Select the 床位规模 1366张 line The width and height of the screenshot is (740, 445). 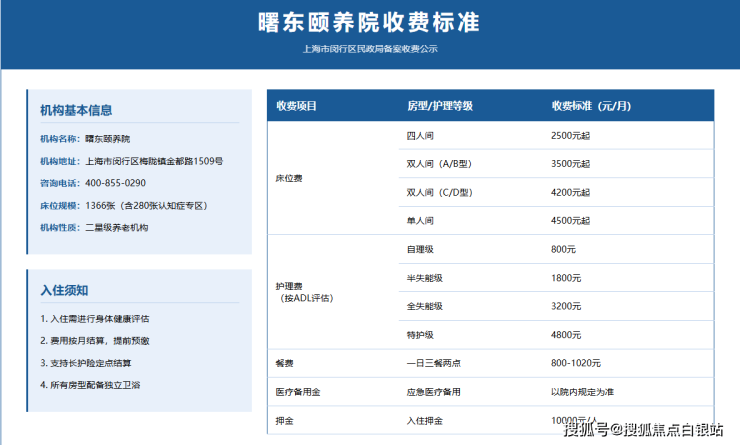[x=124, y=206]
